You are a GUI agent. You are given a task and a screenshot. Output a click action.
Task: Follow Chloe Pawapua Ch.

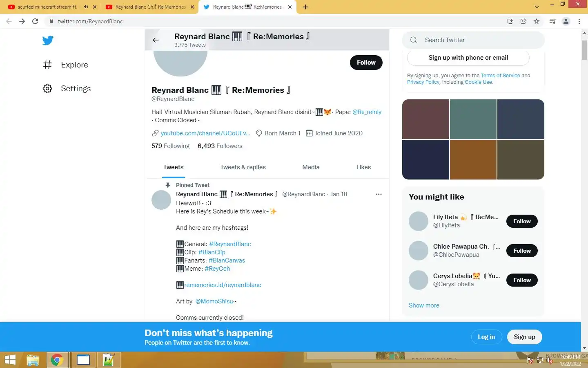522,251
